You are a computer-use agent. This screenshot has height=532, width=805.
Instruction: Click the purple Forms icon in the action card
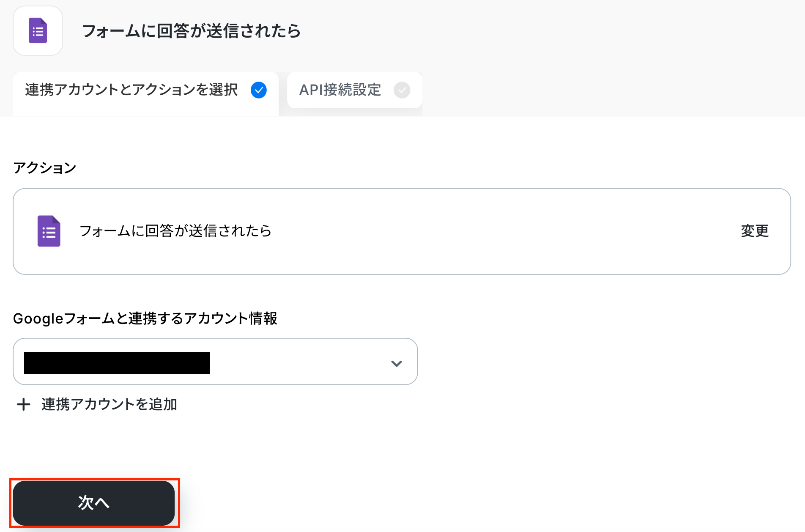pyautogui.click(x=49, y=231)
